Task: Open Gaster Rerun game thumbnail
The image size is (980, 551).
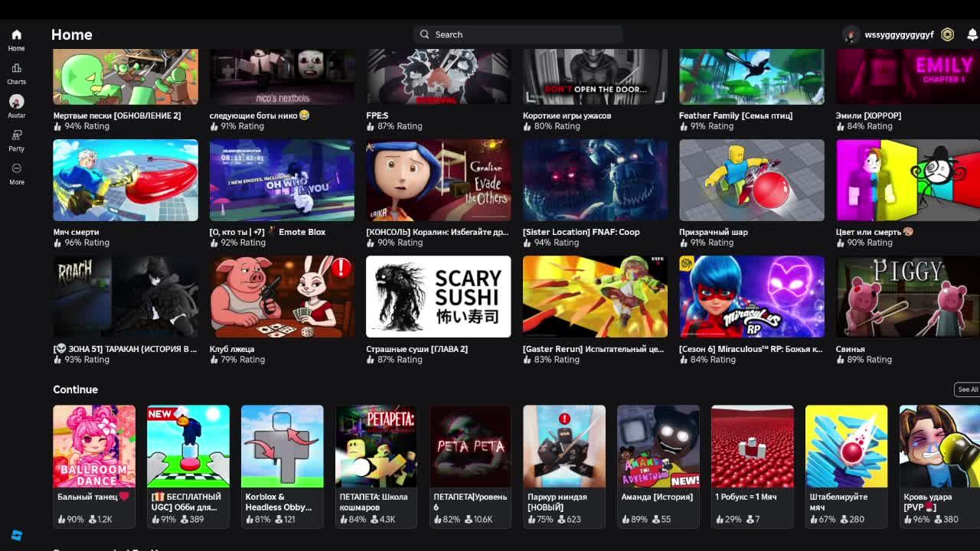Action: tap(595, 296)
